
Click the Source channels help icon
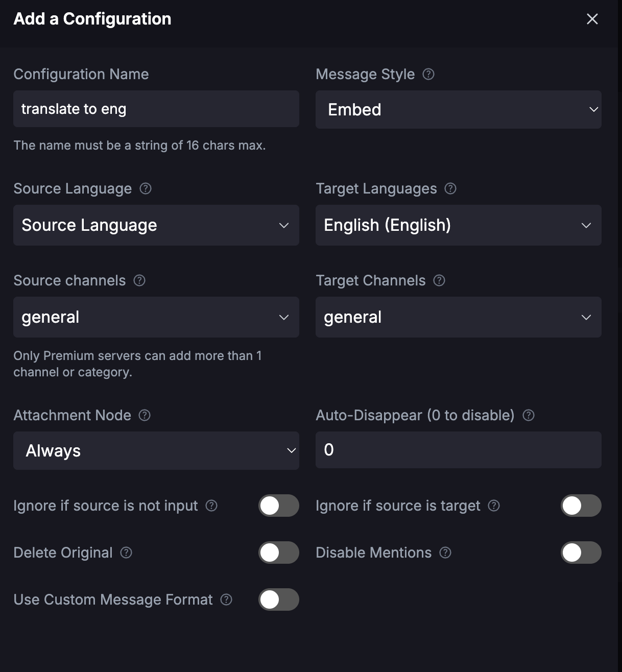(x=139, y=280)
